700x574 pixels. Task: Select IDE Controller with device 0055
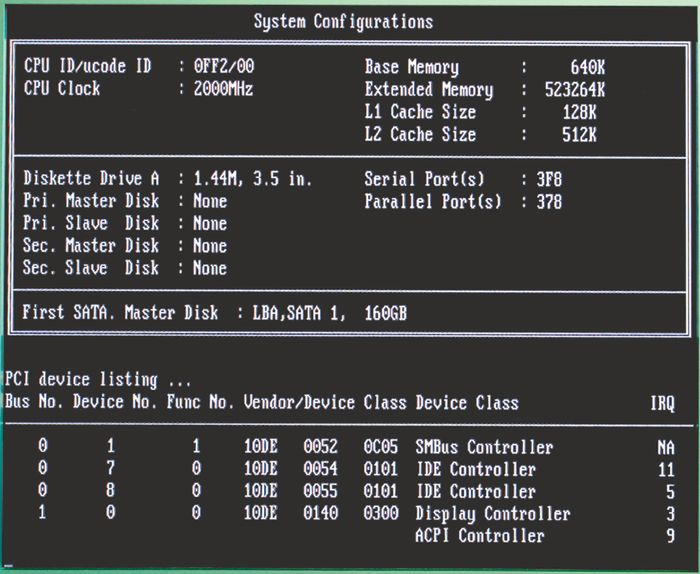click(x=476, y=492)
